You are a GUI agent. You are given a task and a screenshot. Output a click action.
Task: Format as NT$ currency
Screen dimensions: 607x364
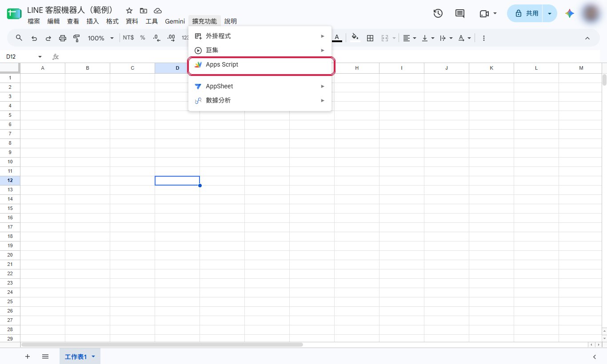128,38
